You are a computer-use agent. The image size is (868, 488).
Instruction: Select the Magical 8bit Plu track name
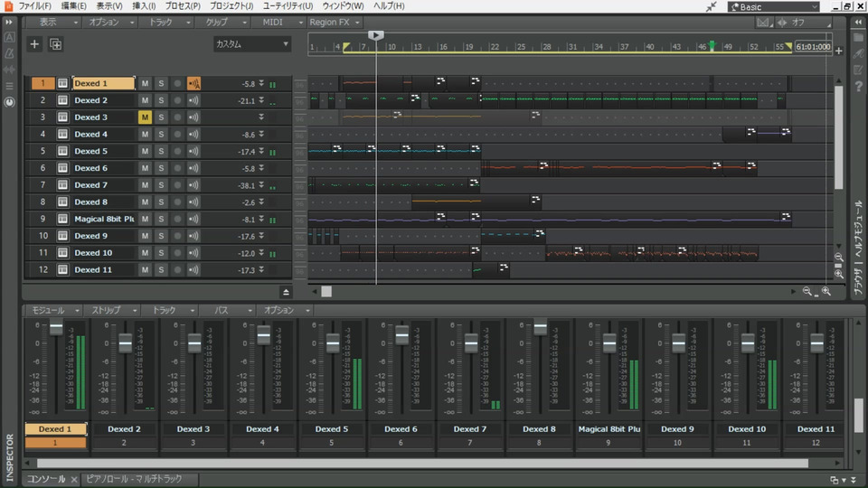click(104, 219)
